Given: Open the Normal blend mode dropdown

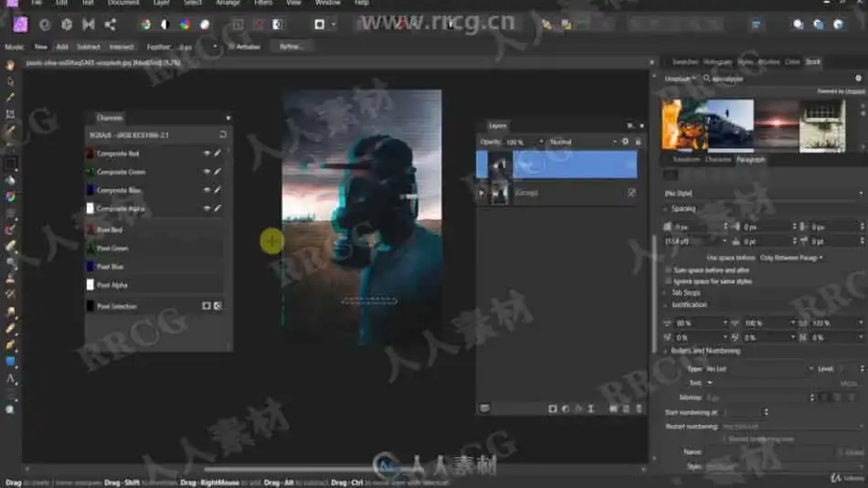Looking at the screenshot, I should pos(583,142).
